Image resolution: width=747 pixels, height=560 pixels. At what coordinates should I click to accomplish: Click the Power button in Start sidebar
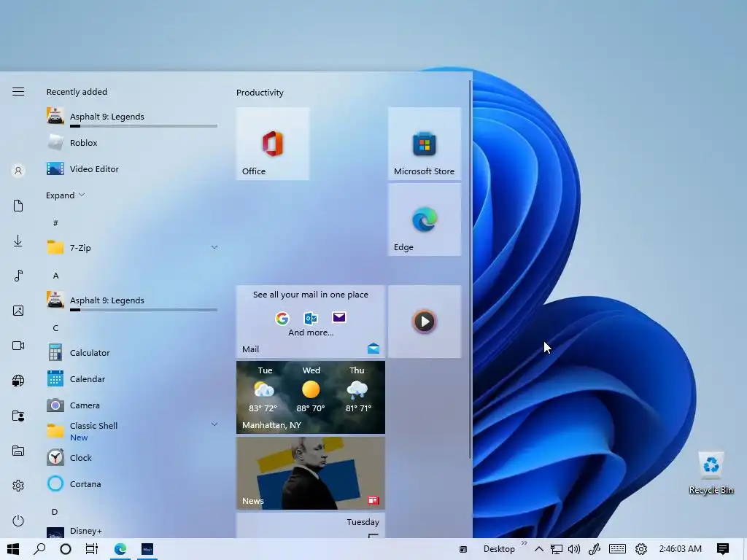[18, 521]
